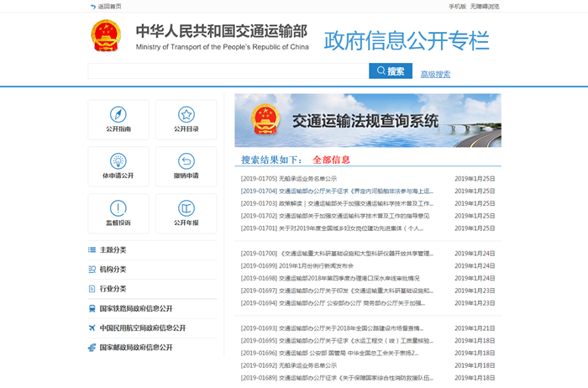Click the 交通运输法规查询系统 banner image
This screenshot has height=388, width=588.
coord(368,120)
